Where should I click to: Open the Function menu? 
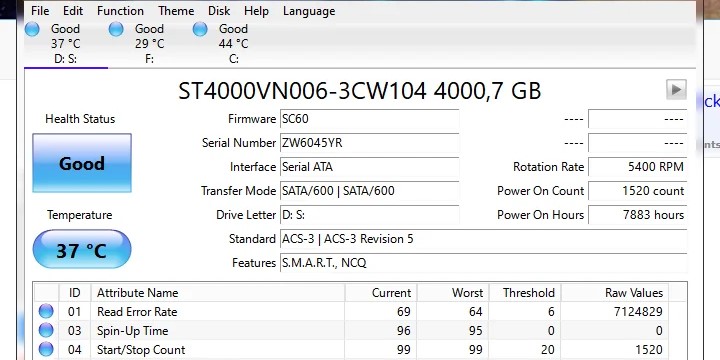click(x=120, y=11)
